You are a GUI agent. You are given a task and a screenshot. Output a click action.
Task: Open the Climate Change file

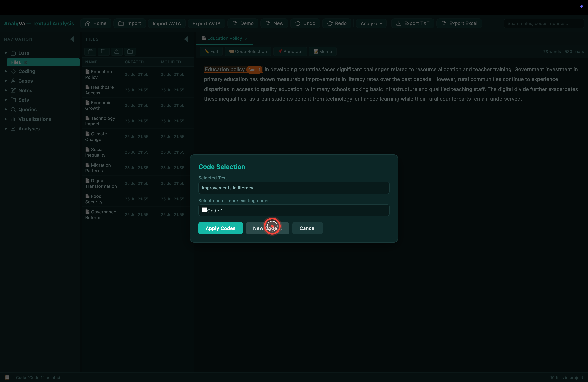(138, 136)
